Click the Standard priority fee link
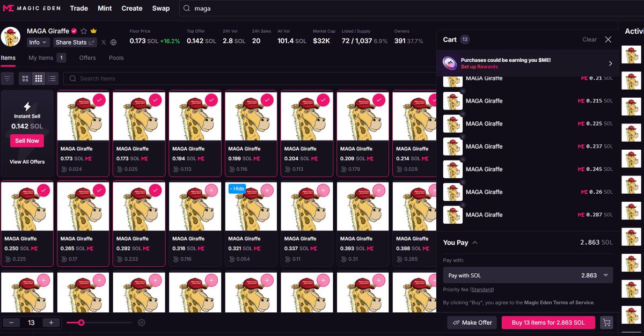Screen dimensions: 644x336 click(482, 290)
